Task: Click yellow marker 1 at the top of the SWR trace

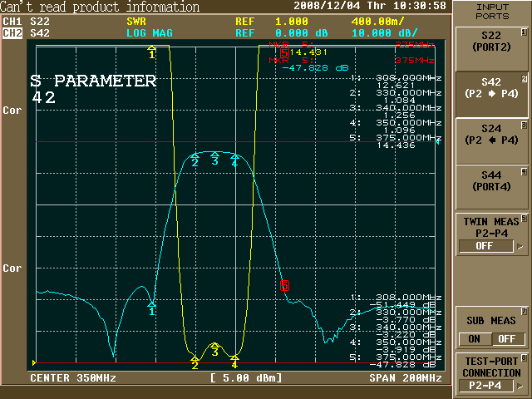Action: click(x=151, y=52)
